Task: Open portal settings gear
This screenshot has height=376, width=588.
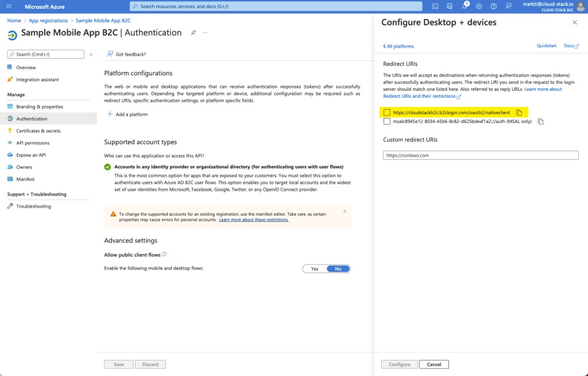Action: pos(479,6)
